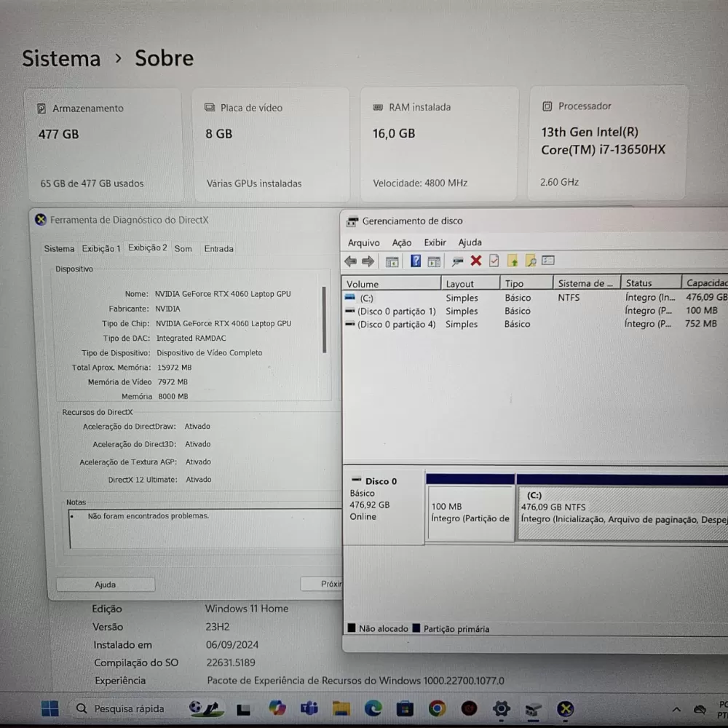This screenshot has width=728, height=728.
Task: Open Microsoft Teams from the taskbar
Action: point(309,708)
